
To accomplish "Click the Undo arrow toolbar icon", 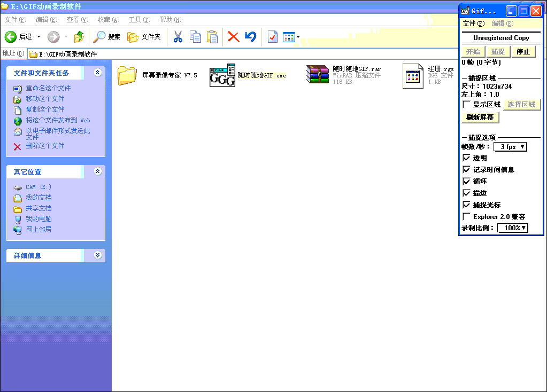I will pyautogui.click(x=250, y=37).
